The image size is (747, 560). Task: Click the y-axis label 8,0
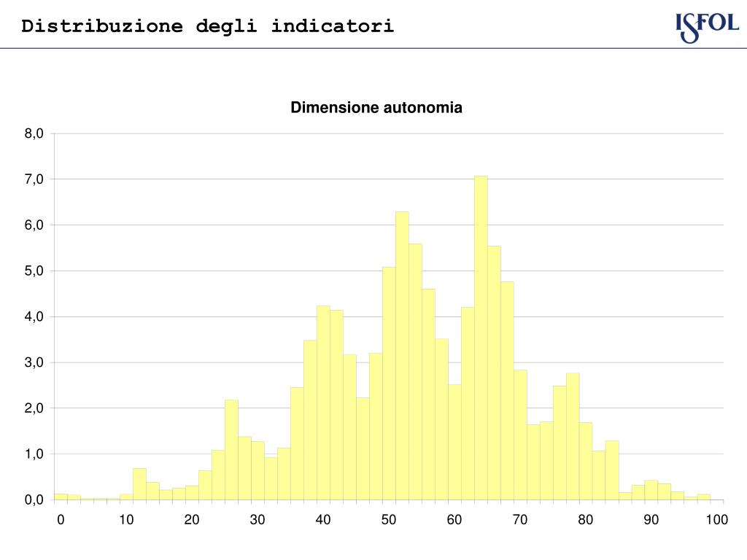coord(34,133)
